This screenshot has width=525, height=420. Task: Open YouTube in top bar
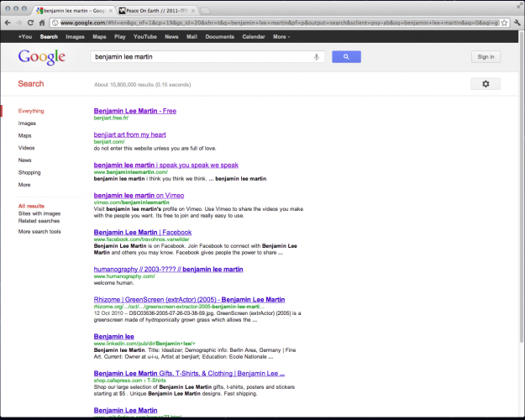click(145, 36)
